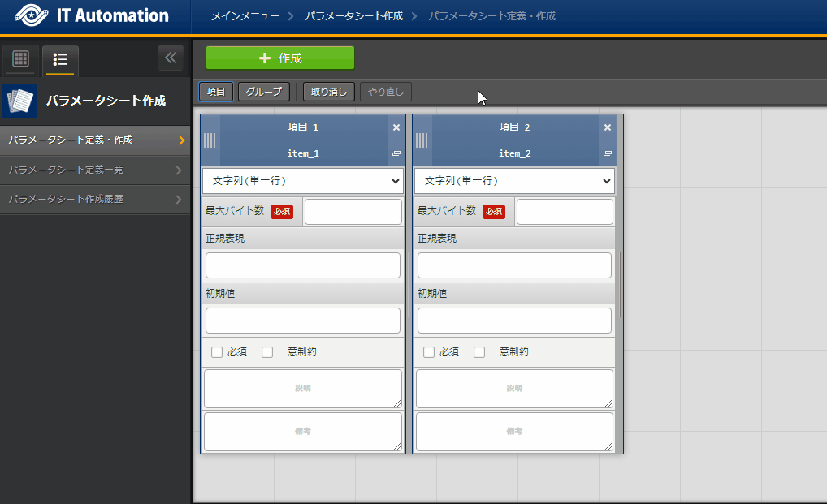827x504 pixels.
Task: Enable 必須 checkbox for 項目 1
Action: point(217,352)
